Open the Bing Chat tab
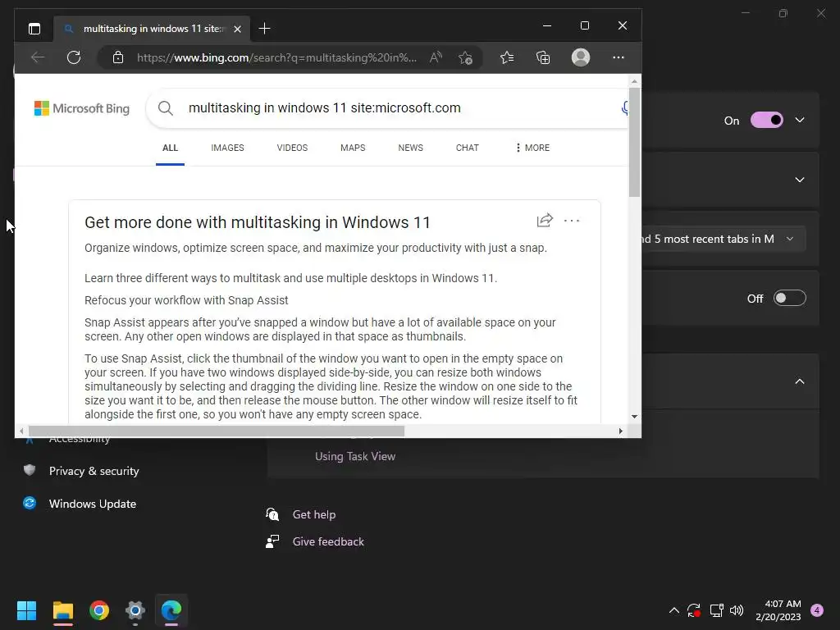The height and width of the screenshot is (630, 840). [467, 148]
